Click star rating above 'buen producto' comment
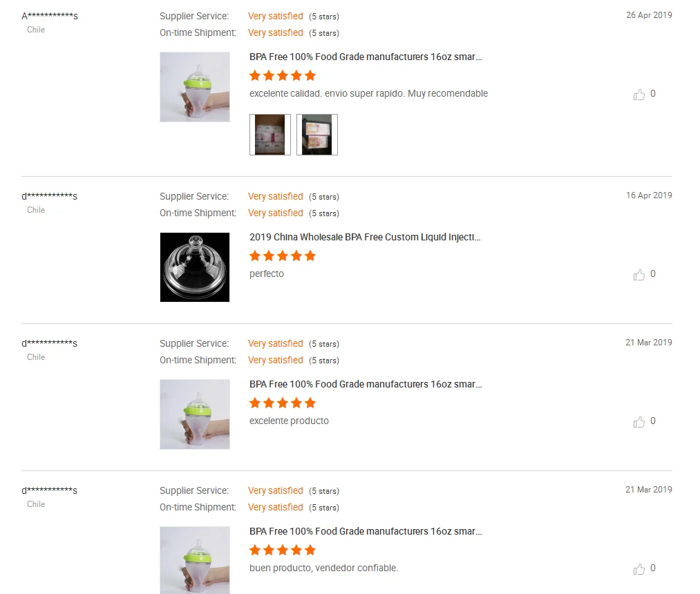The width and height of the screenshot is (700, 594). (x=282, y=550)
